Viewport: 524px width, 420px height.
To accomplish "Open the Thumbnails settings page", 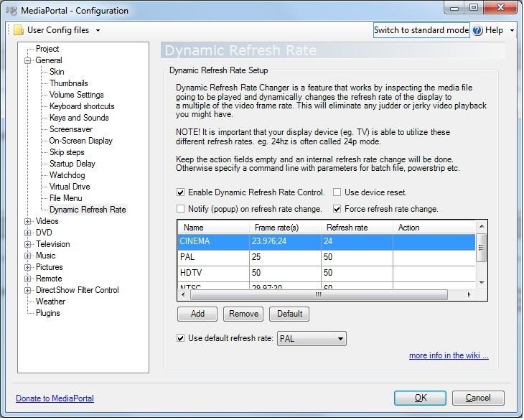I will (69, 83).
